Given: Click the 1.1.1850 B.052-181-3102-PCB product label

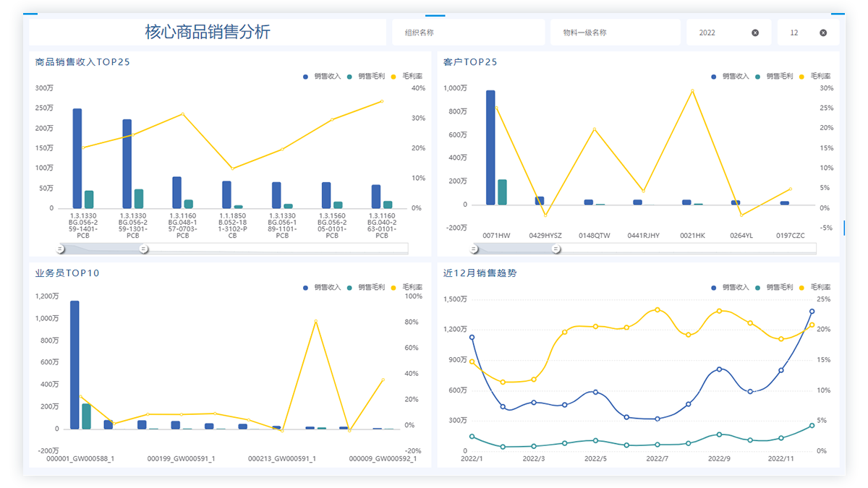Looking at the screenshot, I should [x=232, y=226].
